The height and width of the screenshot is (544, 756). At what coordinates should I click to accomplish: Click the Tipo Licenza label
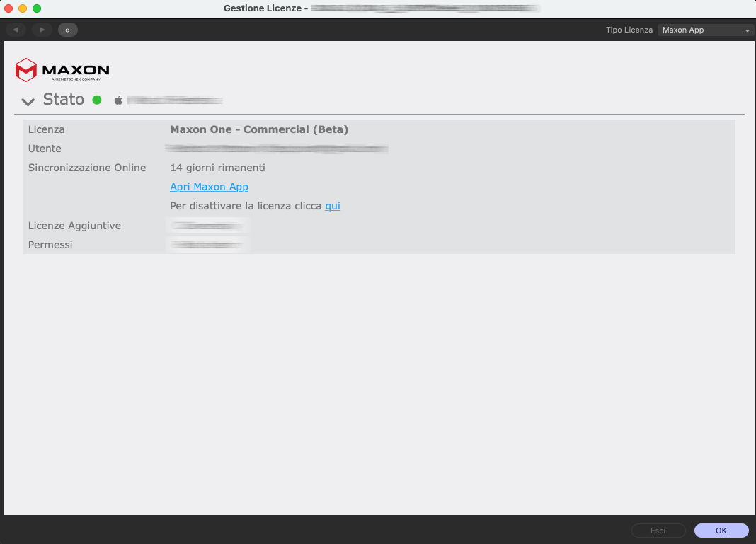point(629,30)
